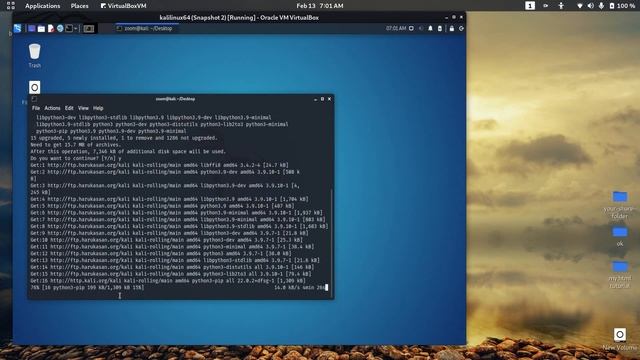The width and height of the screenshot is (640, 360).
Task: Open the host Activities overview grid icon
Action: 11,6
